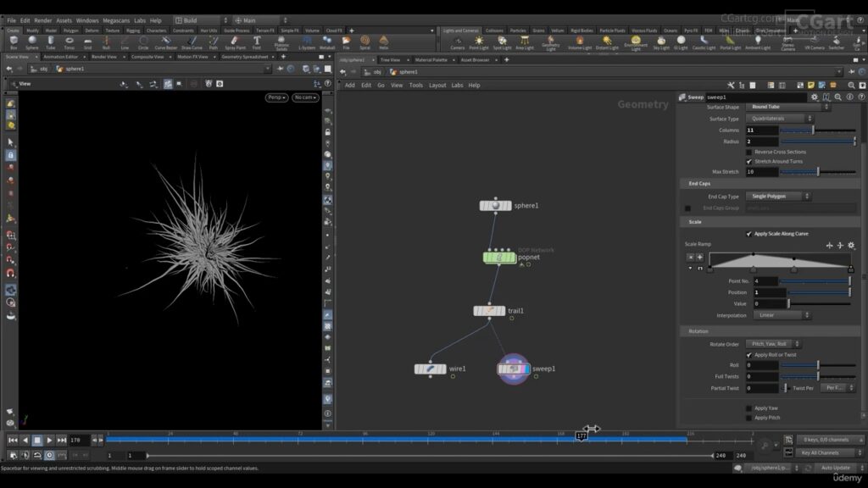This screenshot has width=868, height=488.
Task: Open network editor Layout menu
Action: coord(437,86)
